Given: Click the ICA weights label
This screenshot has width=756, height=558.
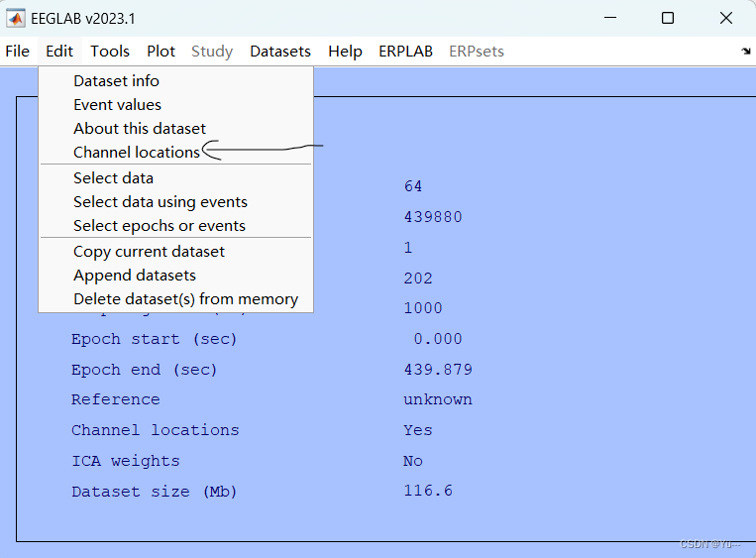Looking at the screenshot, I should [x=126, y=461].
